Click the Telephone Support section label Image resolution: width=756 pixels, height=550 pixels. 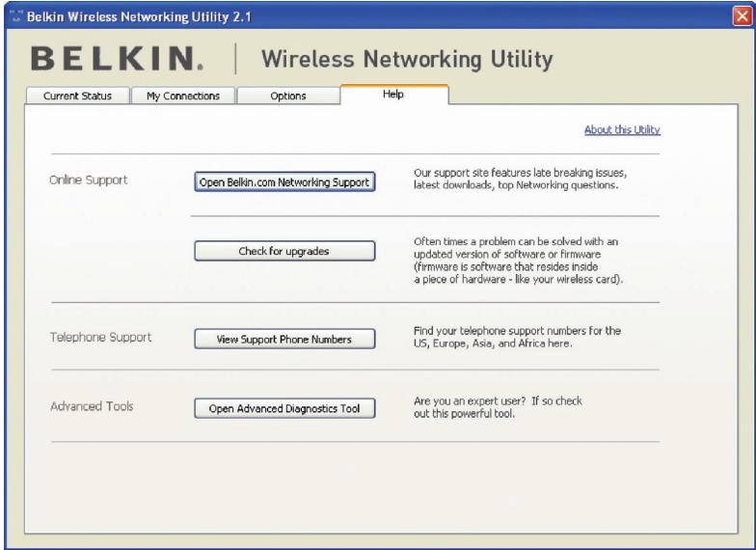point(100,337)
